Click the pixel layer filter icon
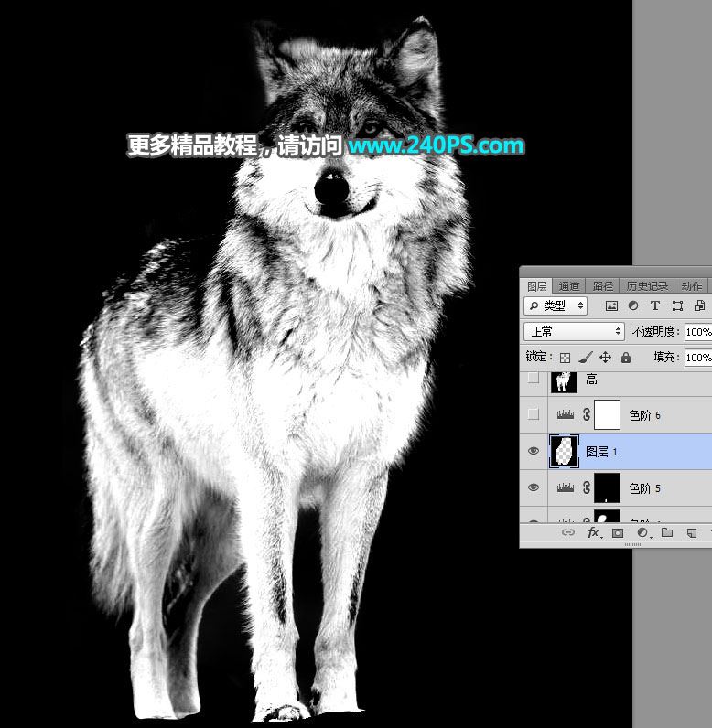Screen dimensions: 712x728 click(611, 305)
